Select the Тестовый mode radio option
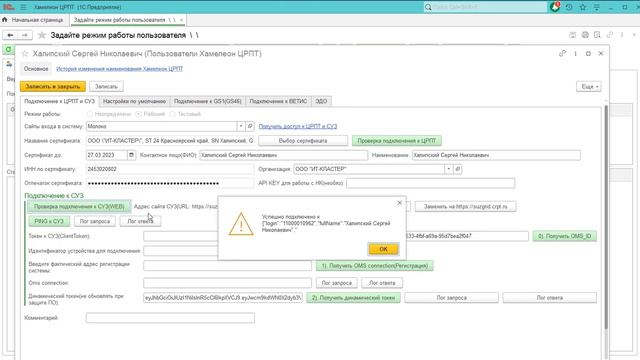This screenshot has height=360, width=640. 172,114
